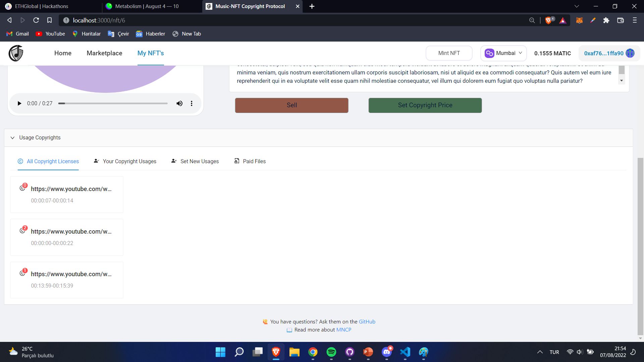Viewport: 644px width, 362px height.
Task: Click the third copyright link icon with alert
Action: [x=22, y=273]
